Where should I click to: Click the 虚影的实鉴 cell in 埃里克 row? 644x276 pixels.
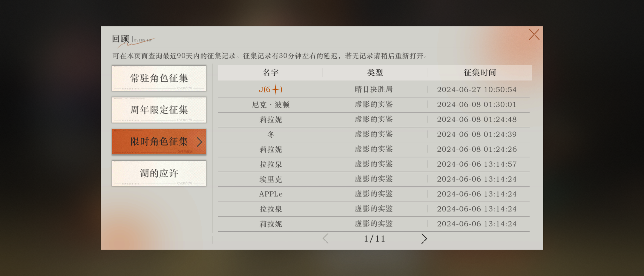tap(374, 179)
